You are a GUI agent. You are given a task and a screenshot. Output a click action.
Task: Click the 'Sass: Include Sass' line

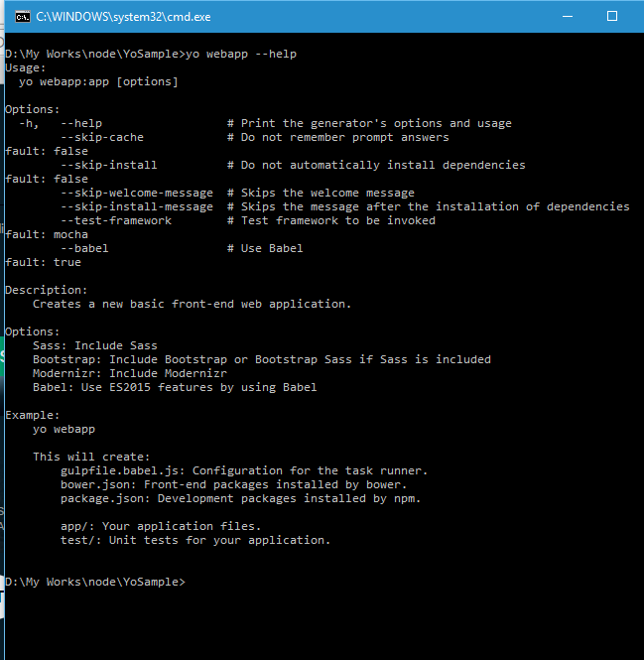tap(95, 345)
